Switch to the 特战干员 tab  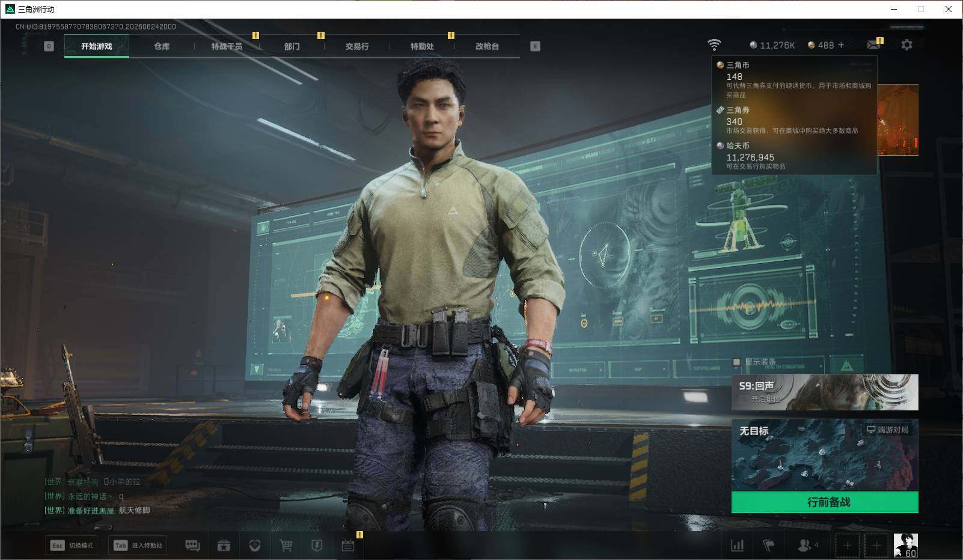tap(227, 46)
